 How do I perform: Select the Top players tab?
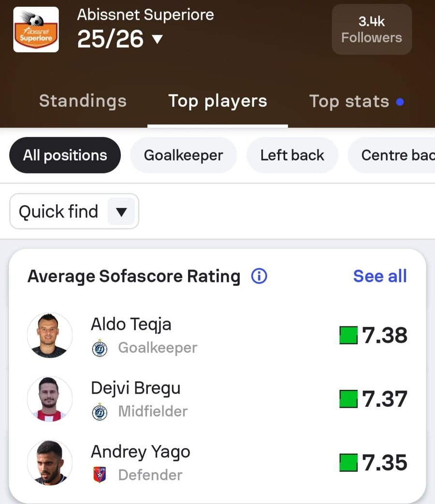click(x=217, y=101)
